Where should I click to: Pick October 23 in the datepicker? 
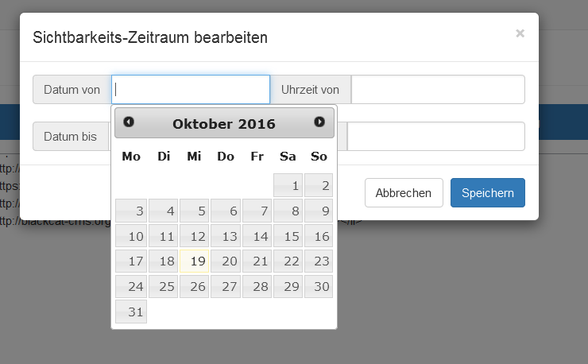click(319, 261)
